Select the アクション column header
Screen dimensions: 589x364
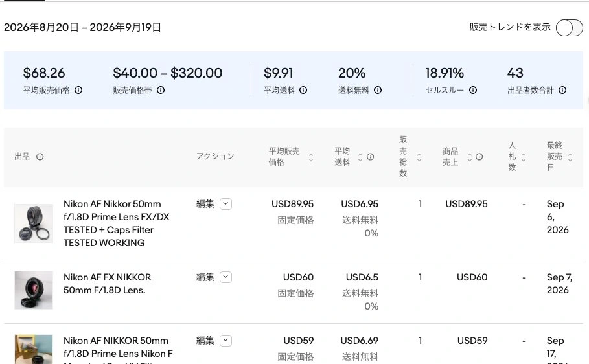tap(215, 156)
